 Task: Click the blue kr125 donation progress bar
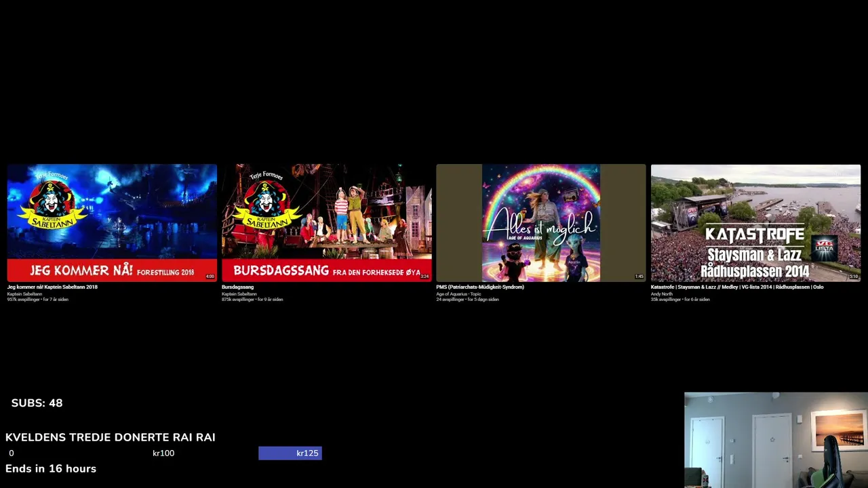click(x=290, y=453)
